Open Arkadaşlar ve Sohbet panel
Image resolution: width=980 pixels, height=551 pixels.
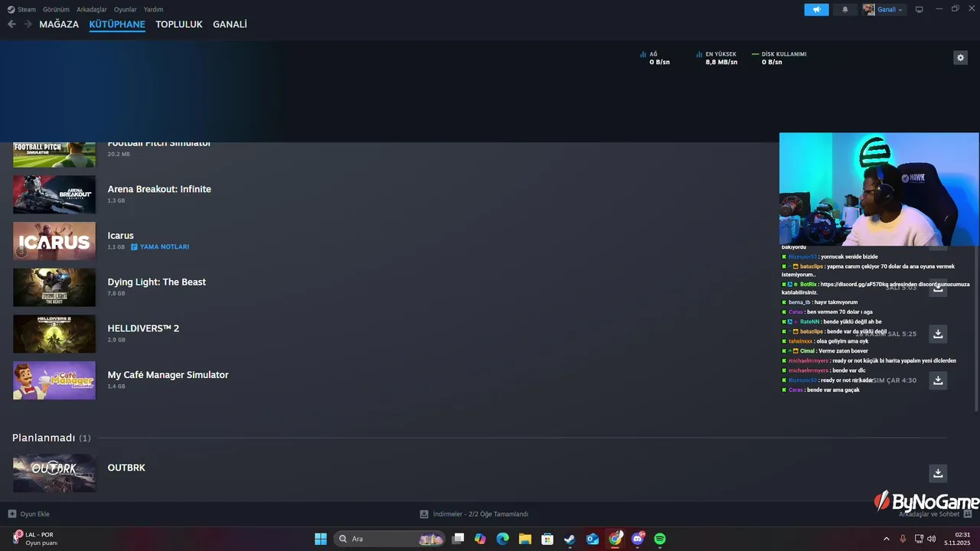coord(934,514)
